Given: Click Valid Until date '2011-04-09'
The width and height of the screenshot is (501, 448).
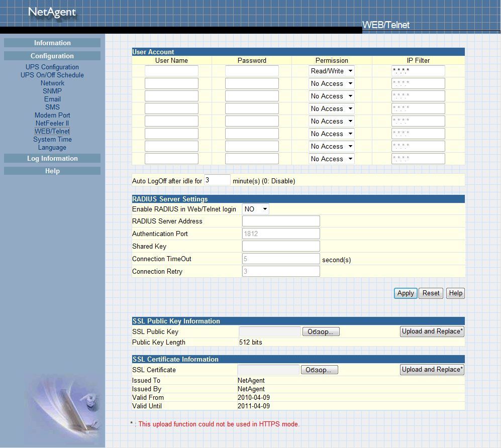Looking at the screenshot, I should [254, 406].
